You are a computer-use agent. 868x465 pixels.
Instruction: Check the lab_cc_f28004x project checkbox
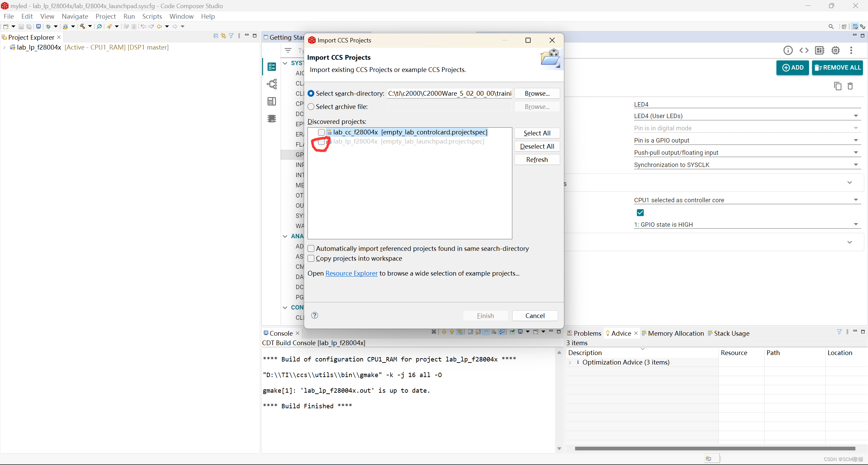click(321, 132)
